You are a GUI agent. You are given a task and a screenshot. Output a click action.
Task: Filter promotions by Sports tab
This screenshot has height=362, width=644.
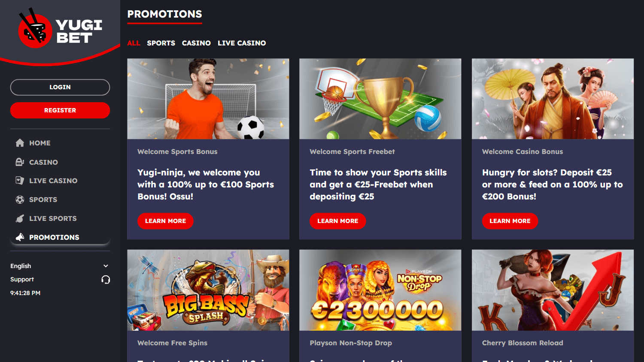(161, 43)
